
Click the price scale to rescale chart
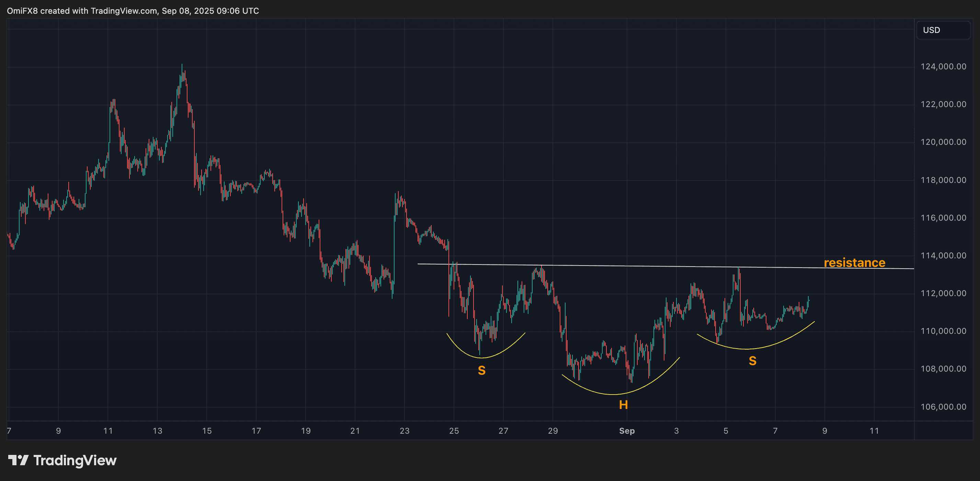click(x=943, y=228)
